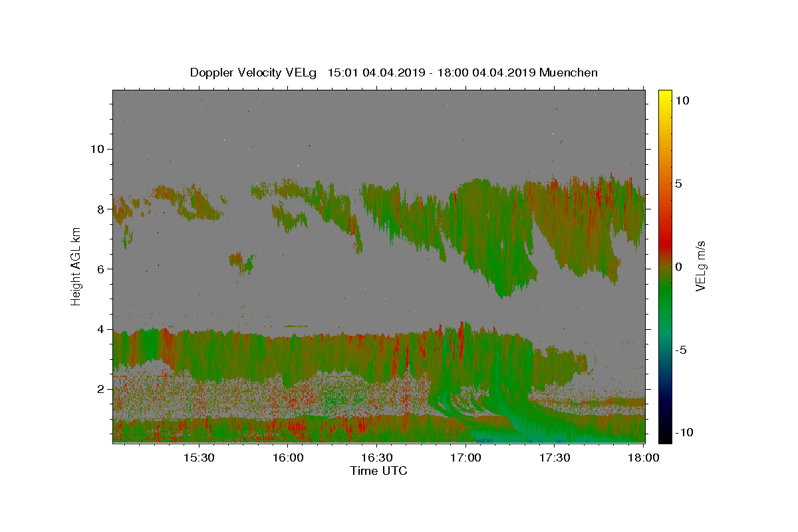Click the 16:00 time axis label
798x532 pixels.
tap(288, 458)
